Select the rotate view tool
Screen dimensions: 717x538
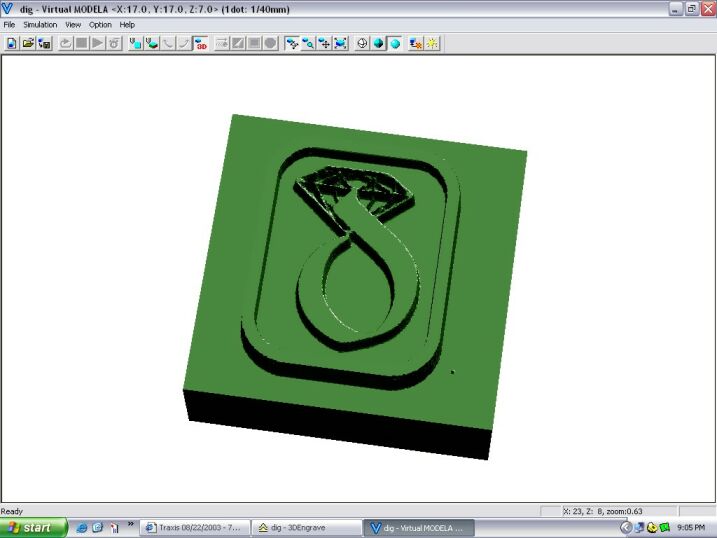click(292, 44)
